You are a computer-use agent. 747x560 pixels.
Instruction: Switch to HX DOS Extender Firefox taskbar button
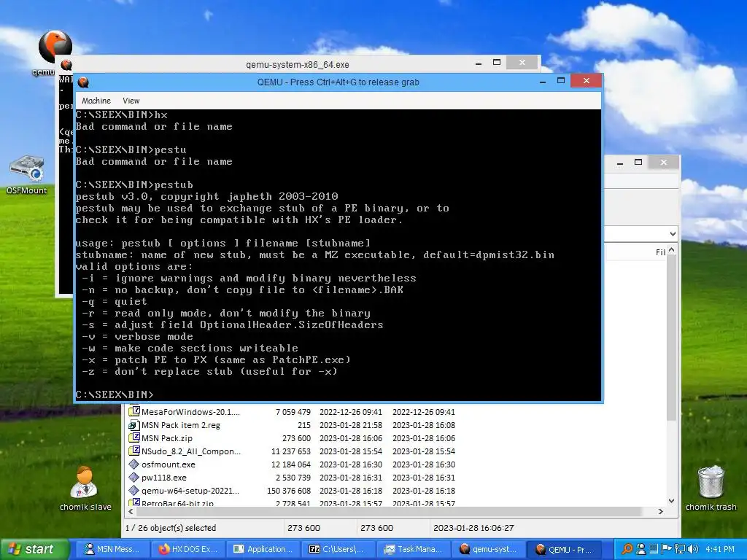click(187, 549)
